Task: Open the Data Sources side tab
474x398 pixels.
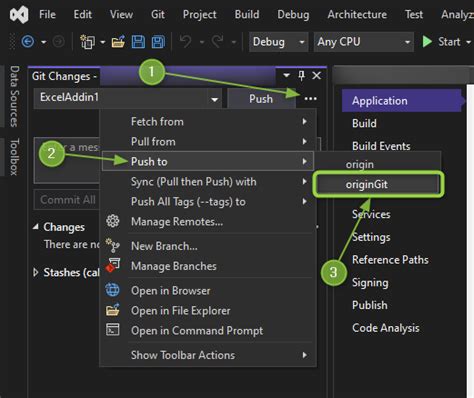Action: click(14, 96)
